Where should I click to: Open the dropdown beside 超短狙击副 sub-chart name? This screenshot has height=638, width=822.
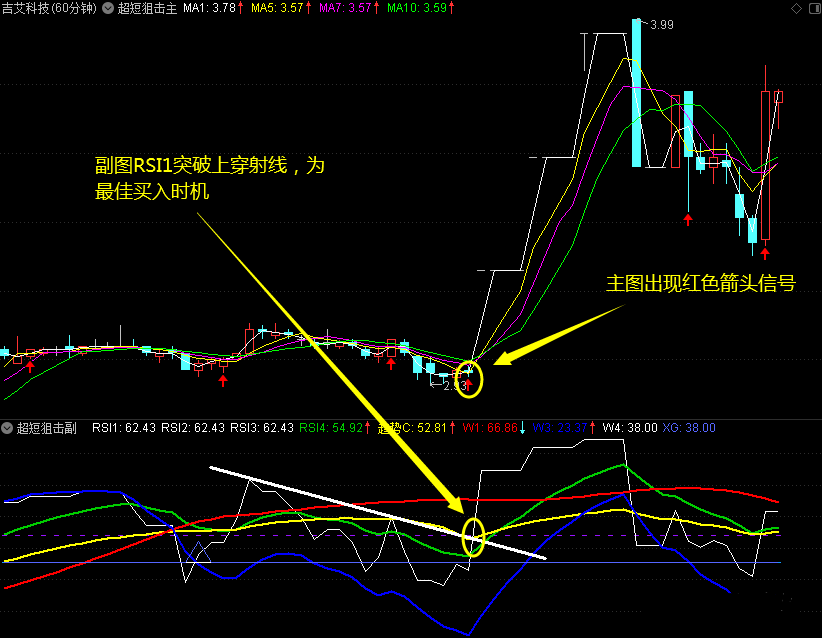click(x=7, y=428)
